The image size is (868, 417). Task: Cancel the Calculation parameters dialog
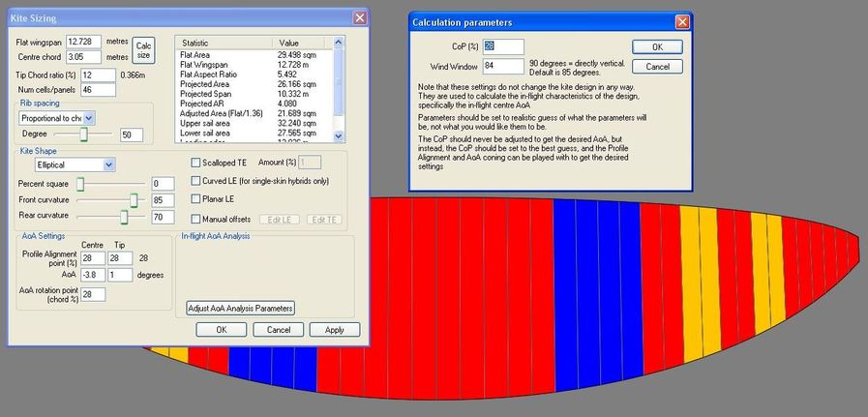656,66
